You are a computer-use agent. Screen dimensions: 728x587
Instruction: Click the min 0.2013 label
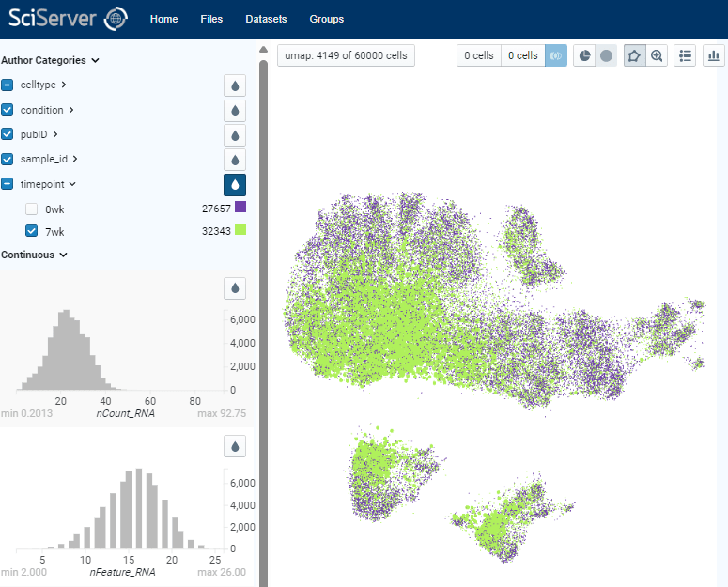click(26, 413)
